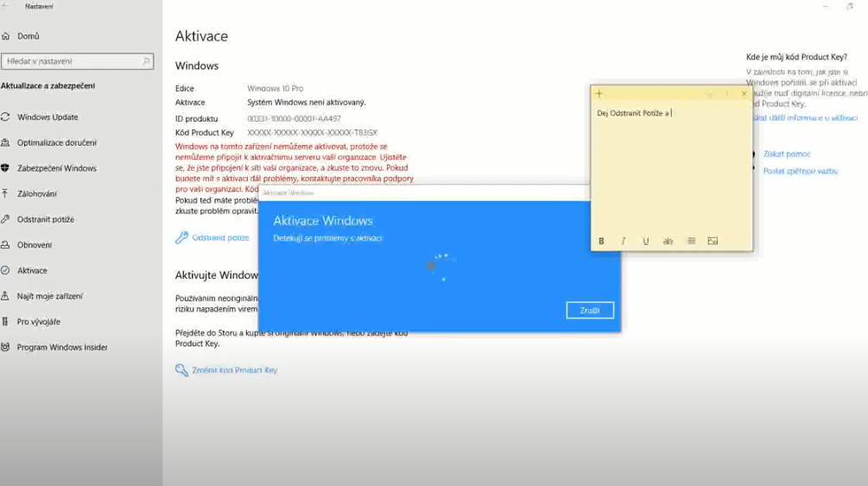Click the Najít moje zařízení icon

(x=5, y=295)
